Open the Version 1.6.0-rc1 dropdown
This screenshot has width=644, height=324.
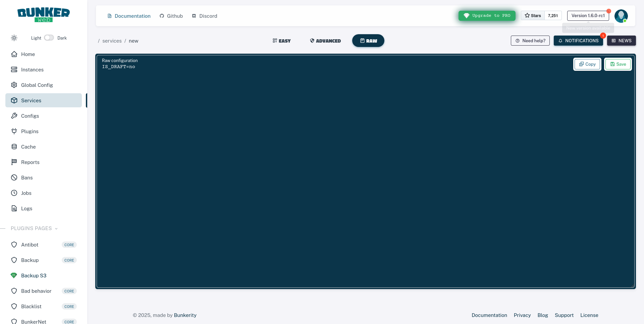tap(588, 15)
